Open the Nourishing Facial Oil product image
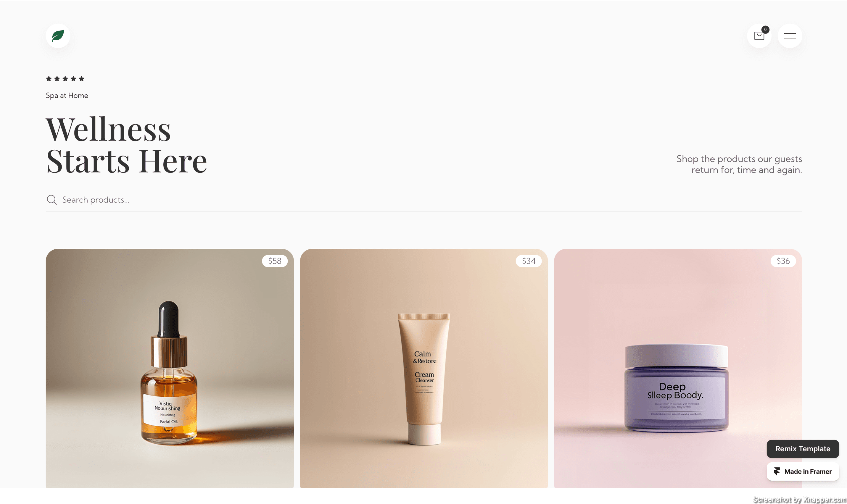This screenshot has height=504, width=847. 170,369
